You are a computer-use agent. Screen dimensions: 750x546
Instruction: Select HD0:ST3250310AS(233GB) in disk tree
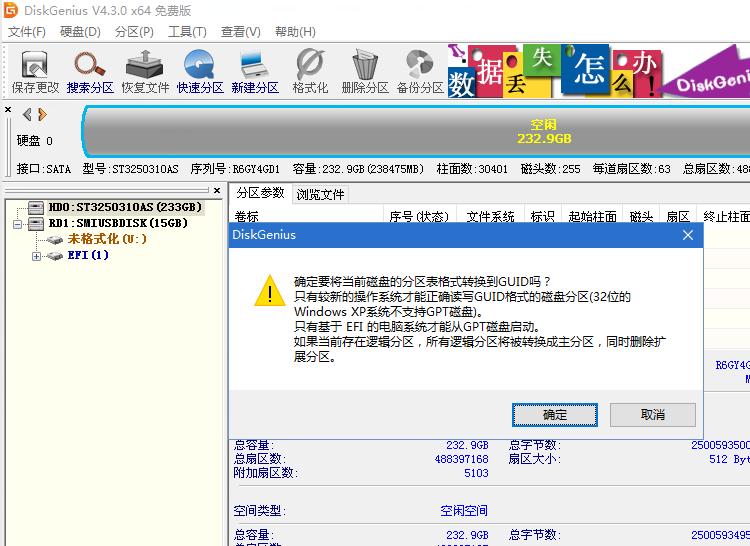125,207
